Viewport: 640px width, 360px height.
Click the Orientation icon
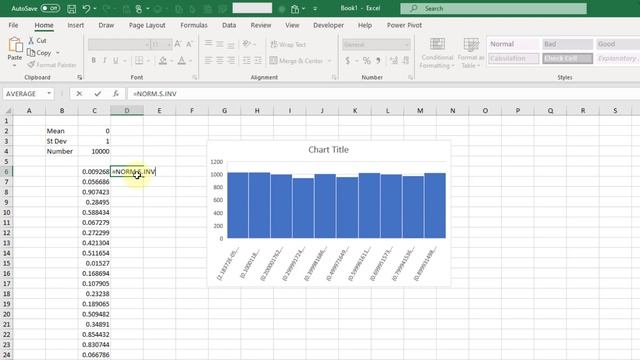tap(246, 44)
